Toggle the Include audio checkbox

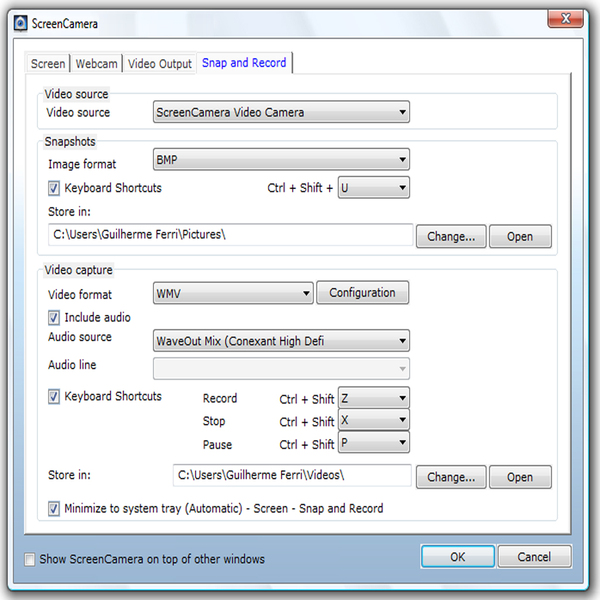pos(54,318)
